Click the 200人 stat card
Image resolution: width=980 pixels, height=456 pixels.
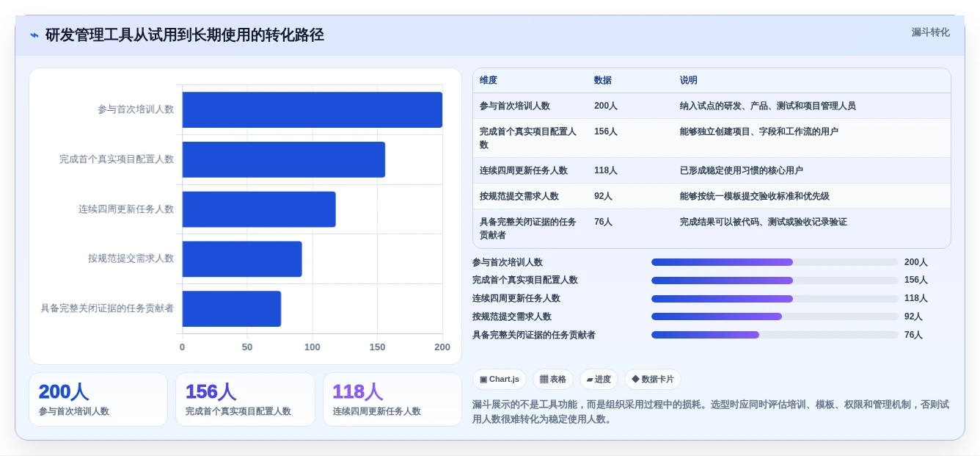click(98, 399)
